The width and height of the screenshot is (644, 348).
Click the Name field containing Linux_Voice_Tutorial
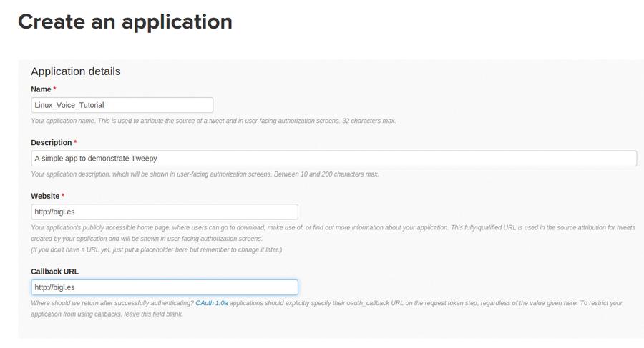(122, 105)
